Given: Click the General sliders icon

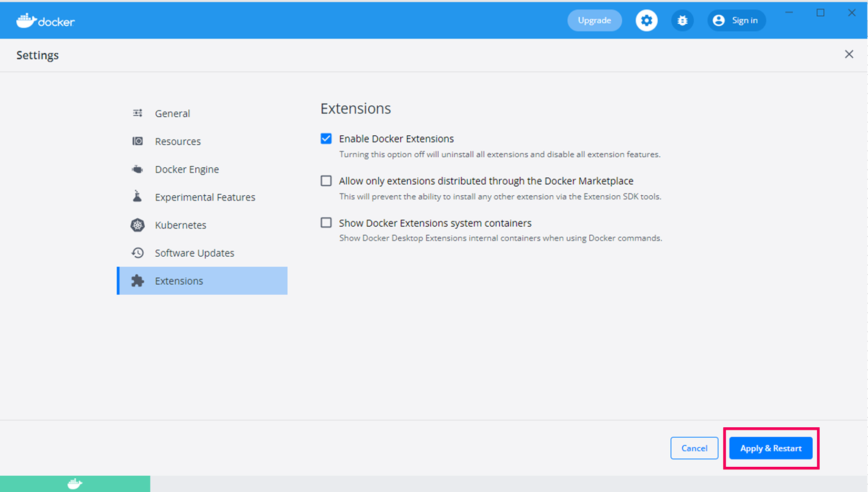Looking at the screenshot, I should pos(137,113).
